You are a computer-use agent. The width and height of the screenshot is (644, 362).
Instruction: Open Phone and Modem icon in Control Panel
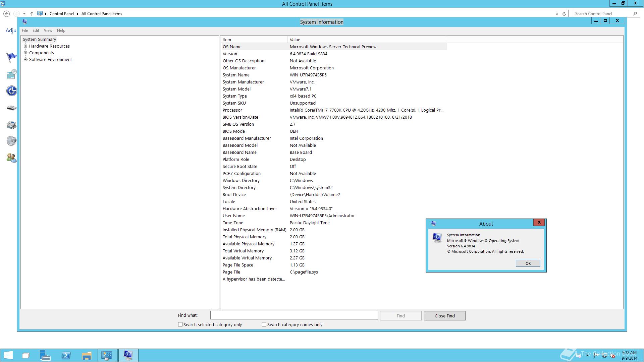11,125
